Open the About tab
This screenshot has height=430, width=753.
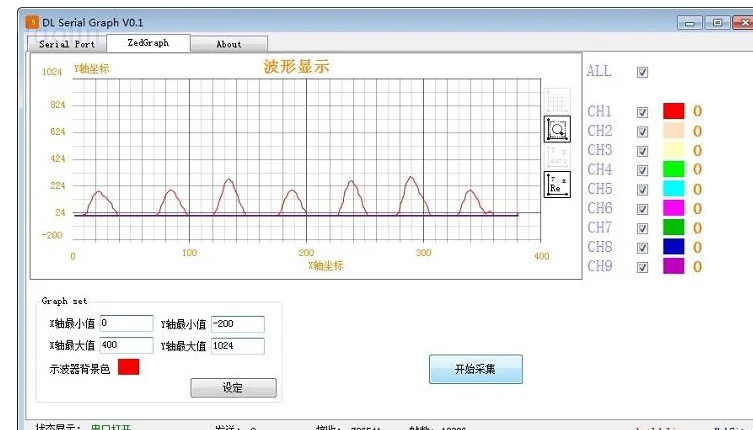coord(229,44)
